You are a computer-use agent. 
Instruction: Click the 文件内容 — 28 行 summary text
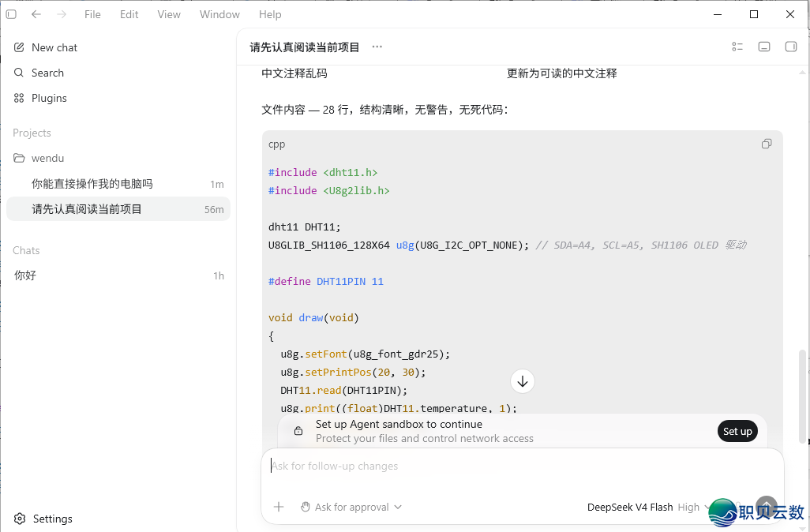(384, 110)
